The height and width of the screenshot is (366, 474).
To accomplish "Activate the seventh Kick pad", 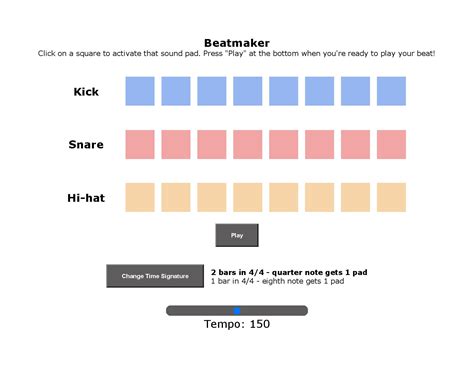I will tap(355, 91).
